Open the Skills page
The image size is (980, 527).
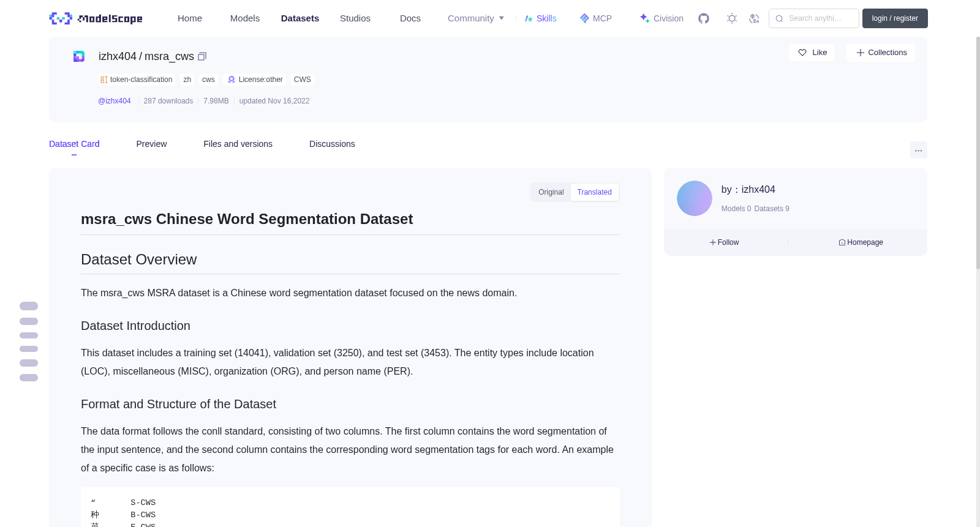tap(540, 18)
